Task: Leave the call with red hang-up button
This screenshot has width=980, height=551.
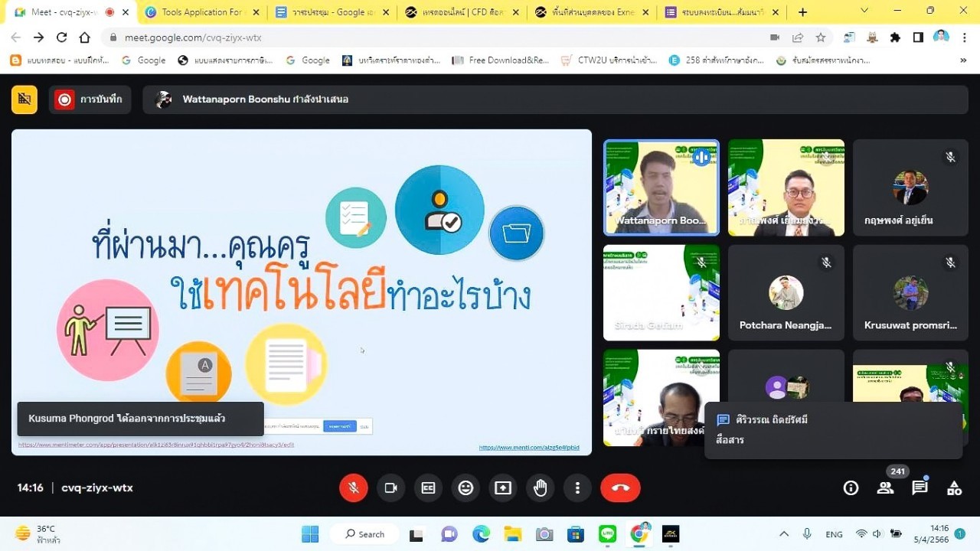Action: [x=620, y=487]
